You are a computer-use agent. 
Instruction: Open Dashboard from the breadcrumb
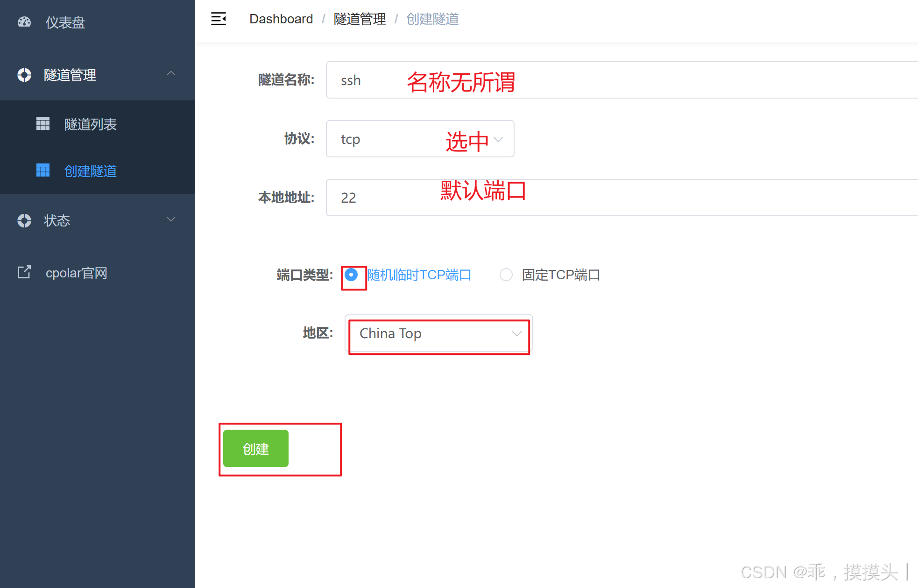pyautogui.click(x=281, y=19)
